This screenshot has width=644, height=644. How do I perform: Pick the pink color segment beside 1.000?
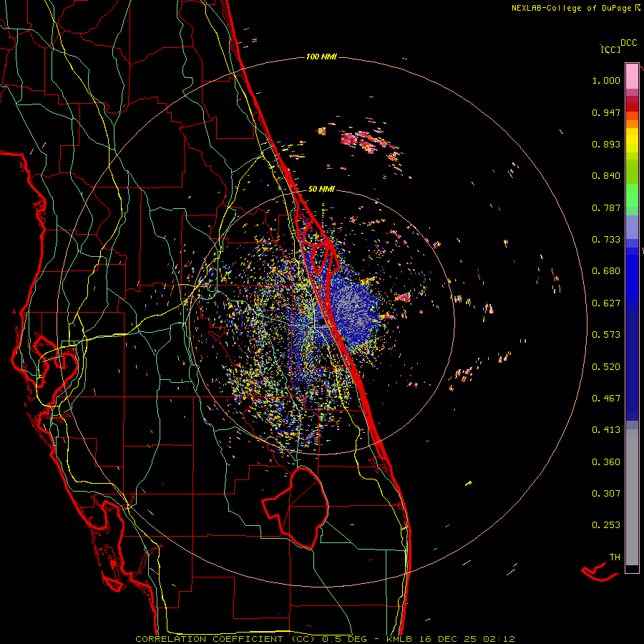(632, 76)
